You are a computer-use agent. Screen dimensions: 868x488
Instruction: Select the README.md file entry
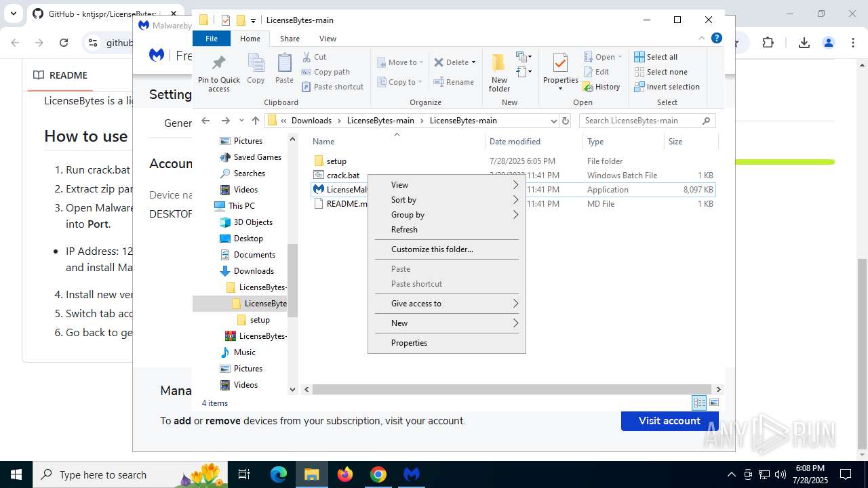[341, 204]
